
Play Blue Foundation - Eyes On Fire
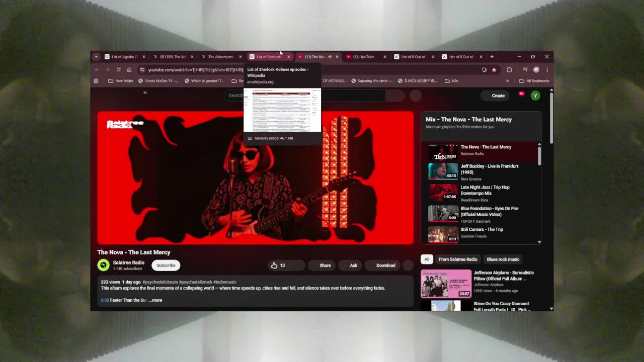(480, 214)
